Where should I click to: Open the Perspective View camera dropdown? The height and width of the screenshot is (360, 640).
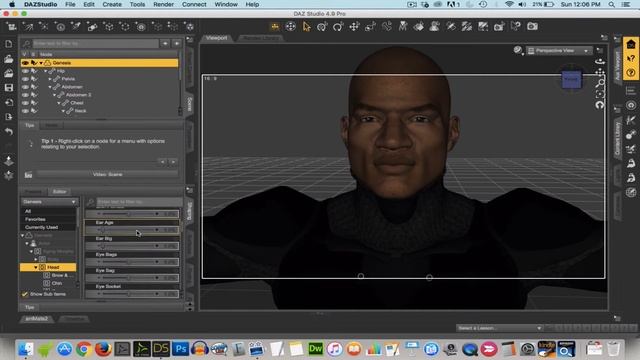[x=559, y=51]
